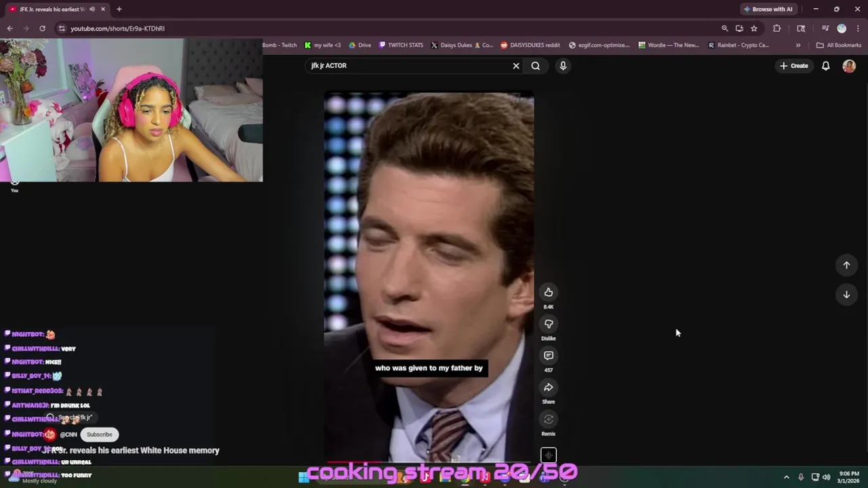The image size is (868, 488).
Task: Open the Rainbet Crypto bookmark
Action: [738, 45]
